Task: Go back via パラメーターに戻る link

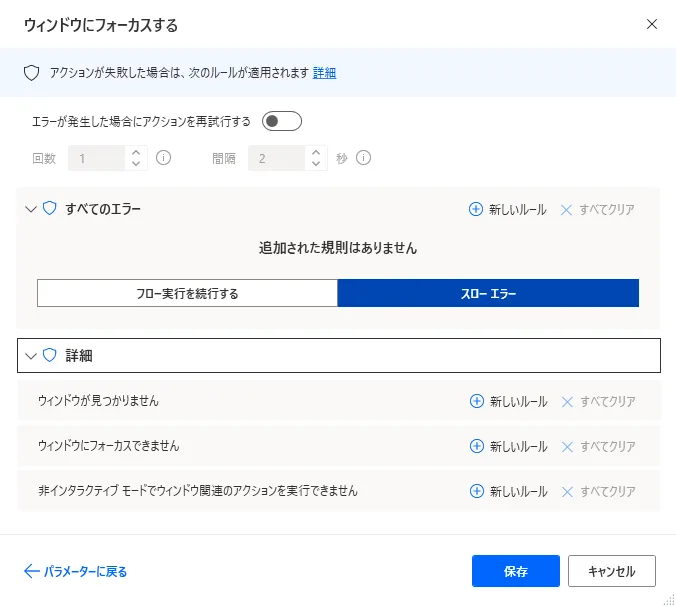Action: (x=75, y=572)
